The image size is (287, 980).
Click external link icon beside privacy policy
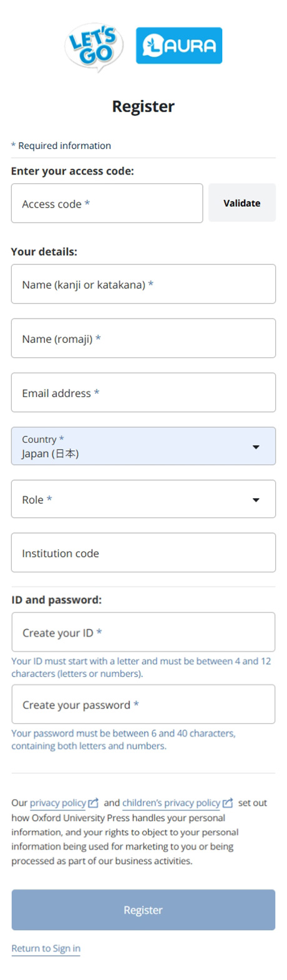point(94,803)
